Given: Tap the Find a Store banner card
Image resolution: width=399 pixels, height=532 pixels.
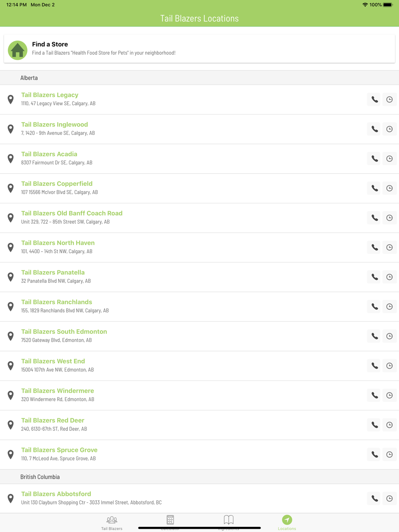Looking at the screenshot, I should point(199,49).
